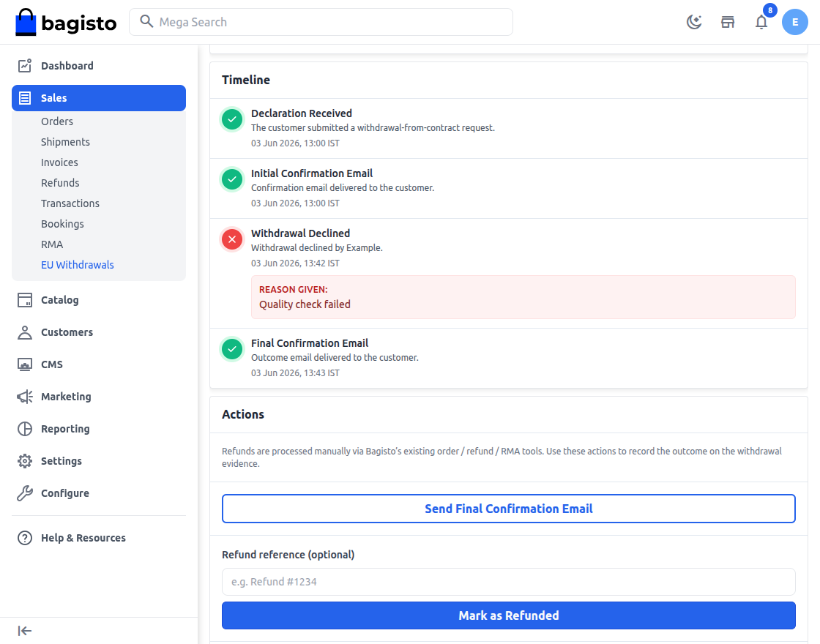Open the storefront shop icon
The image size is (820, 644).
pos(728,22)
